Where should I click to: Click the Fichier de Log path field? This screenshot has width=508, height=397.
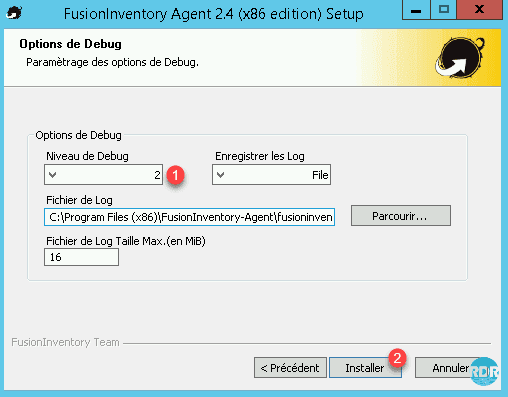(189, 217)
